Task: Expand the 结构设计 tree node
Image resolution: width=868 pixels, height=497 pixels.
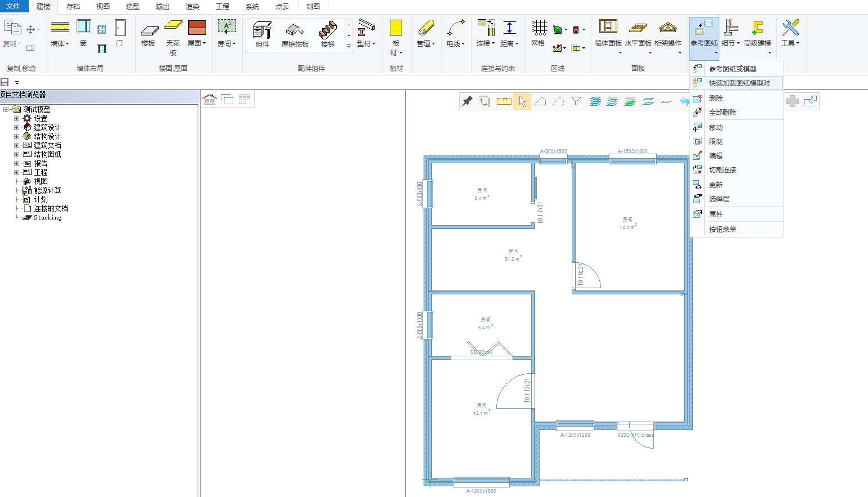Action: [x=16, y=136]
